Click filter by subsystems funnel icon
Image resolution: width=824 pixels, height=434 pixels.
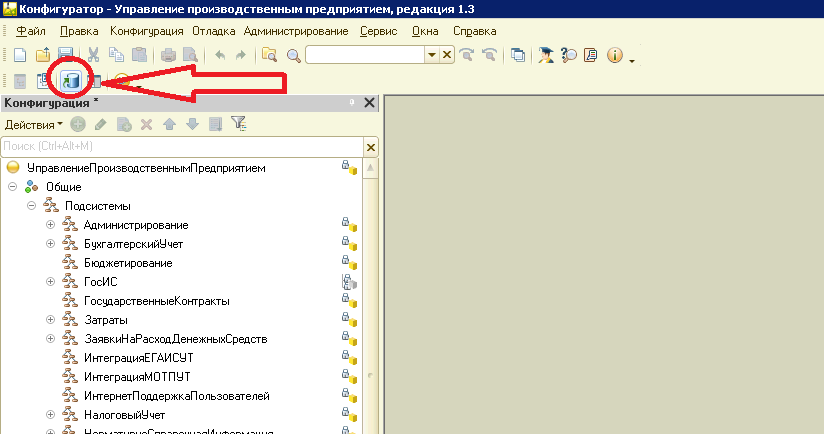pos(239,124)
